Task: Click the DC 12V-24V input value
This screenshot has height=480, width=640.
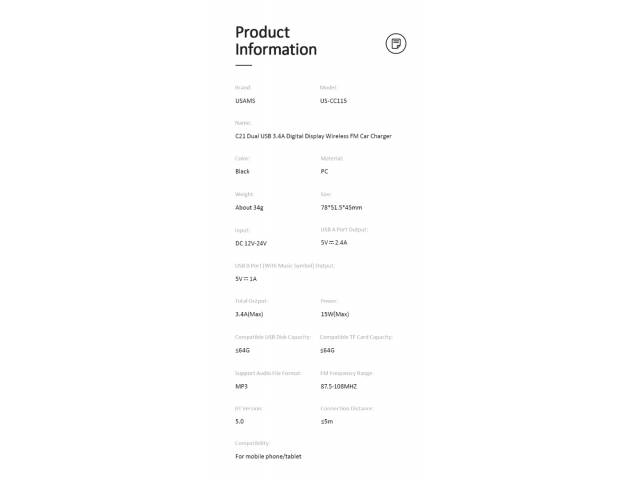Action: [x=251, y=243]
